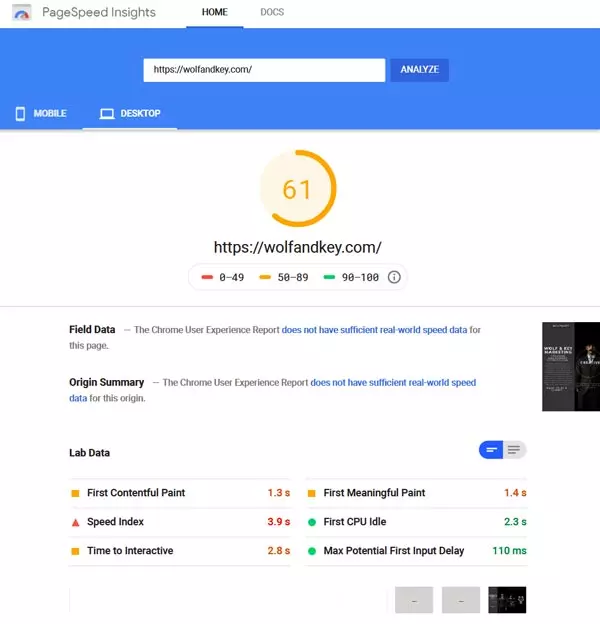Open the HOME tab
Viewport: 600px width, 624px height.
pyautogui.click(x=214, y=12)
